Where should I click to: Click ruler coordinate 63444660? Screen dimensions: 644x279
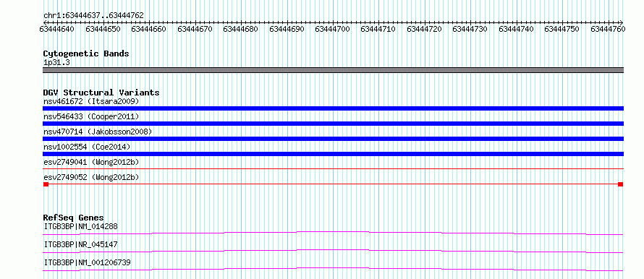tap(148, 30)
